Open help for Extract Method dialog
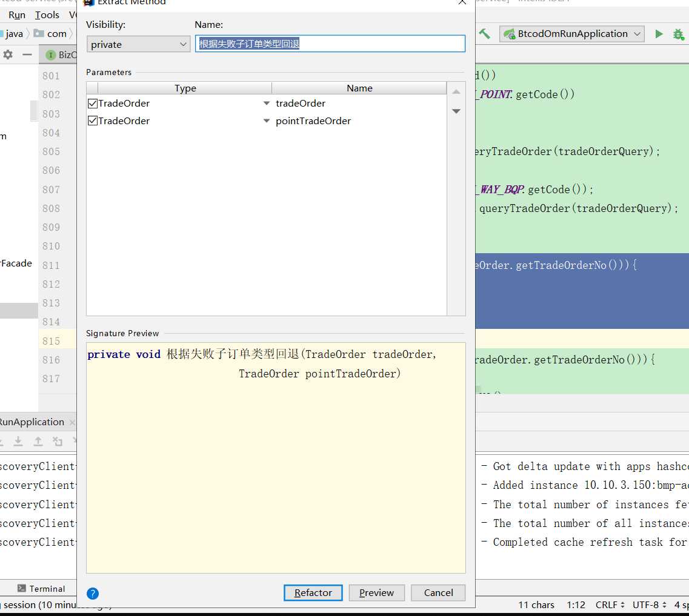The width and height of the screenshot is (689, 616). pyautogui.click(x=93, y=593)
